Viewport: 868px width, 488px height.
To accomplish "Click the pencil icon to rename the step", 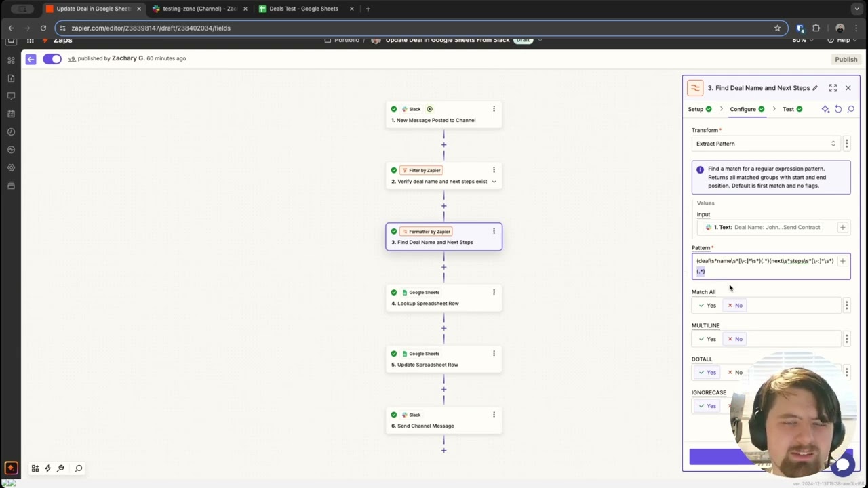I will [x=815, y=88].
